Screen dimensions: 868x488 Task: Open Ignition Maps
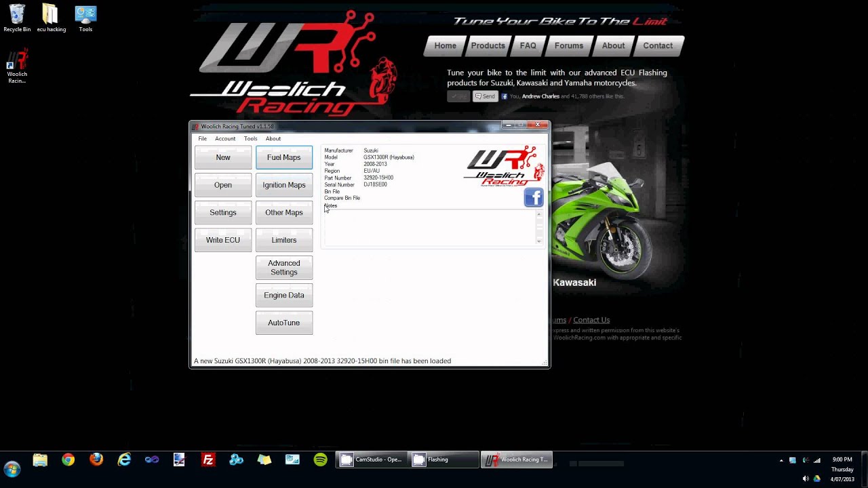284,185
